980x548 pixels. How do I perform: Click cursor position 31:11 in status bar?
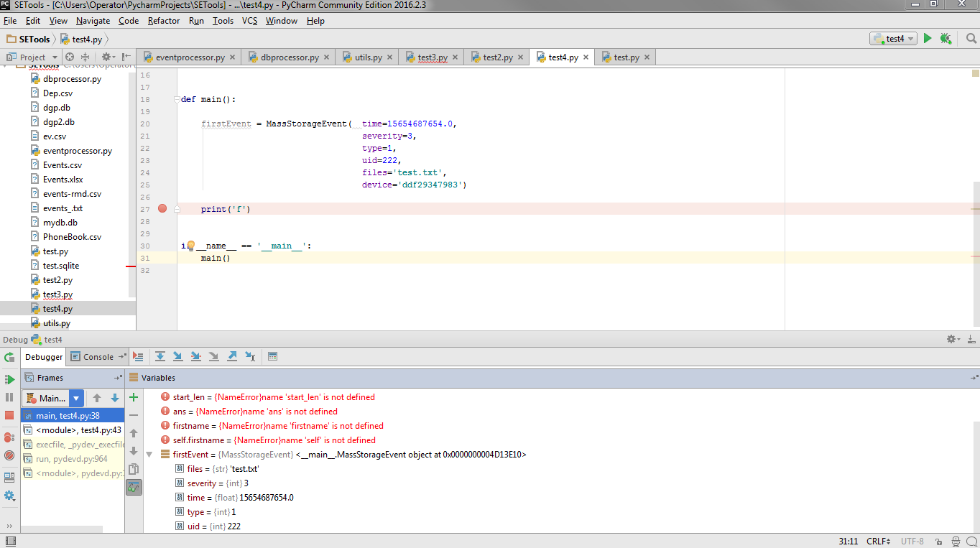[x=849, y=541]
